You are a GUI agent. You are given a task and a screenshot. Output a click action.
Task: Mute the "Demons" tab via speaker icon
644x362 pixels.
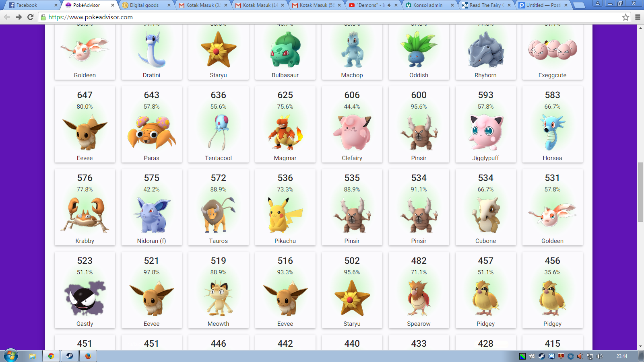coord(389,5)
